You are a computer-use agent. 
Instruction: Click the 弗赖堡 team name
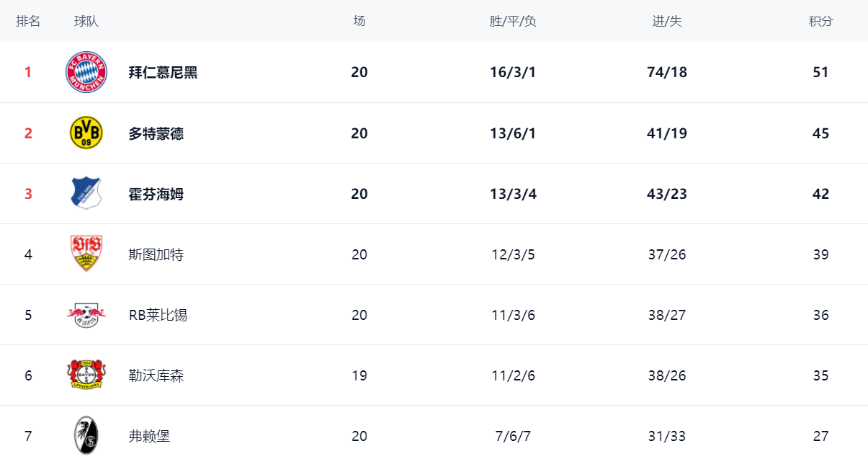click(149, 436)
